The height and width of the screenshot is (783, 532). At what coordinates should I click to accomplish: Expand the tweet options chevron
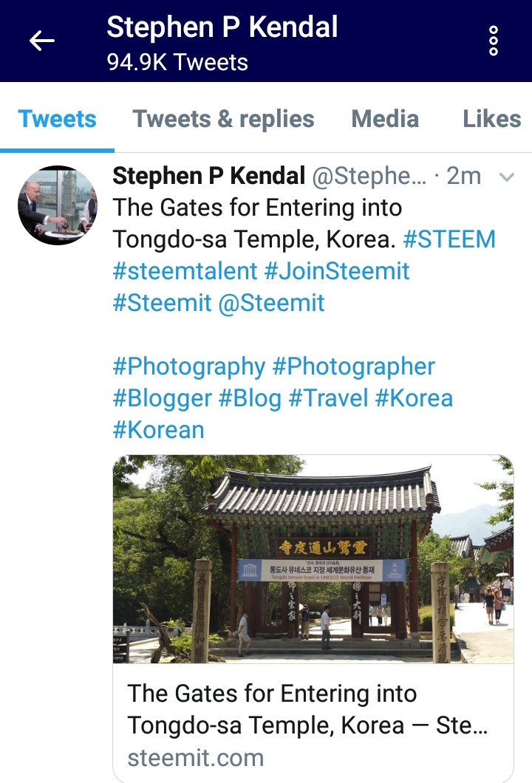507,177
